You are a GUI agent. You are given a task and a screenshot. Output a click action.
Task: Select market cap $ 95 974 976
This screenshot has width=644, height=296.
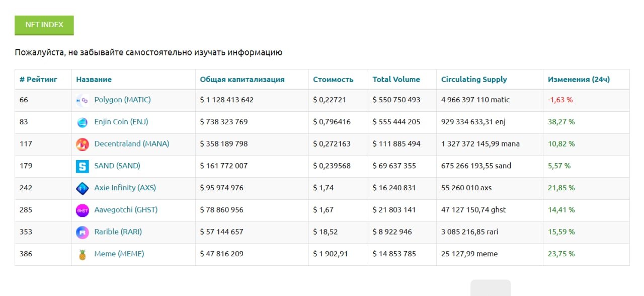point(221,188)
